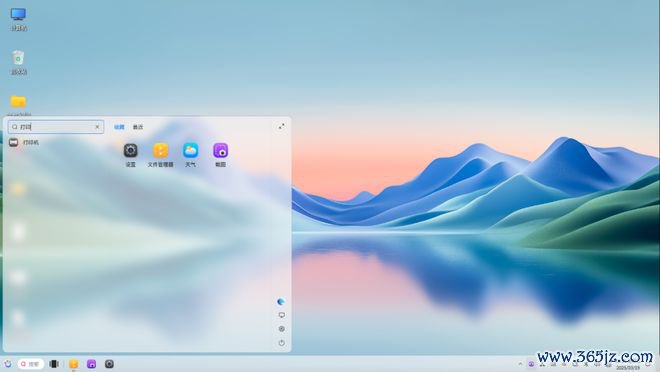Switch to the first blue-highlighted launcher tab
This screenshot has width=660, height=372.
tap(119, 127)
